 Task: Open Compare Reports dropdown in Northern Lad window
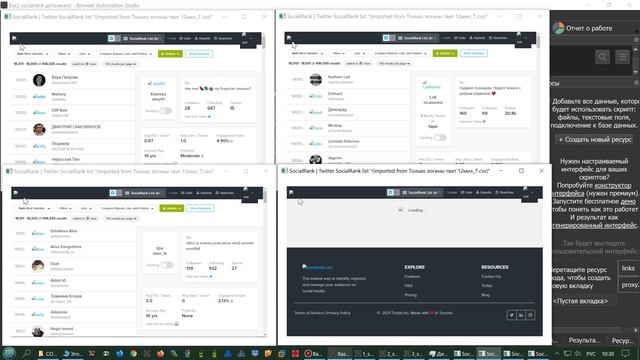point(400,53)
